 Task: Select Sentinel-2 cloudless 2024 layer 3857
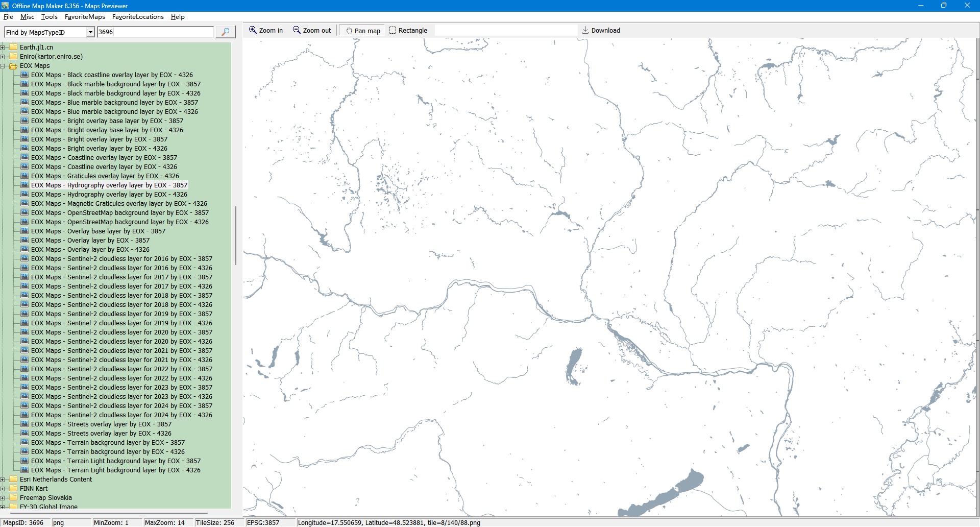pos(121,406)
